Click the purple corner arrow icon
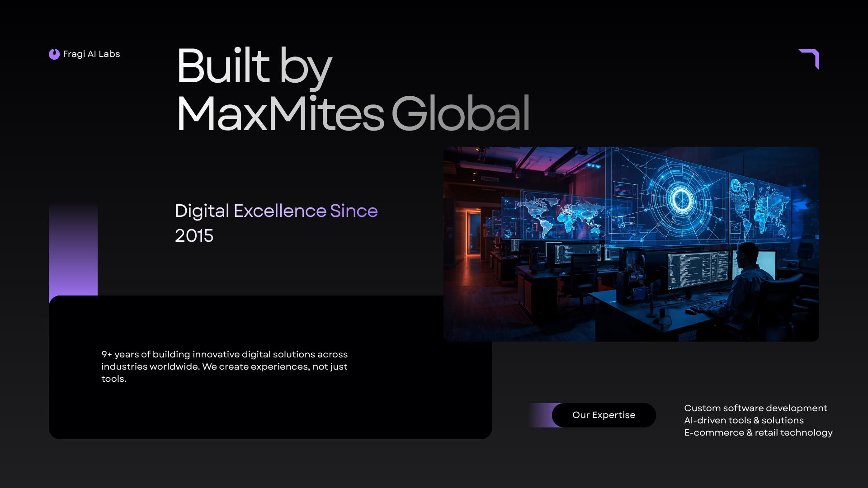 tap(809, 59)
